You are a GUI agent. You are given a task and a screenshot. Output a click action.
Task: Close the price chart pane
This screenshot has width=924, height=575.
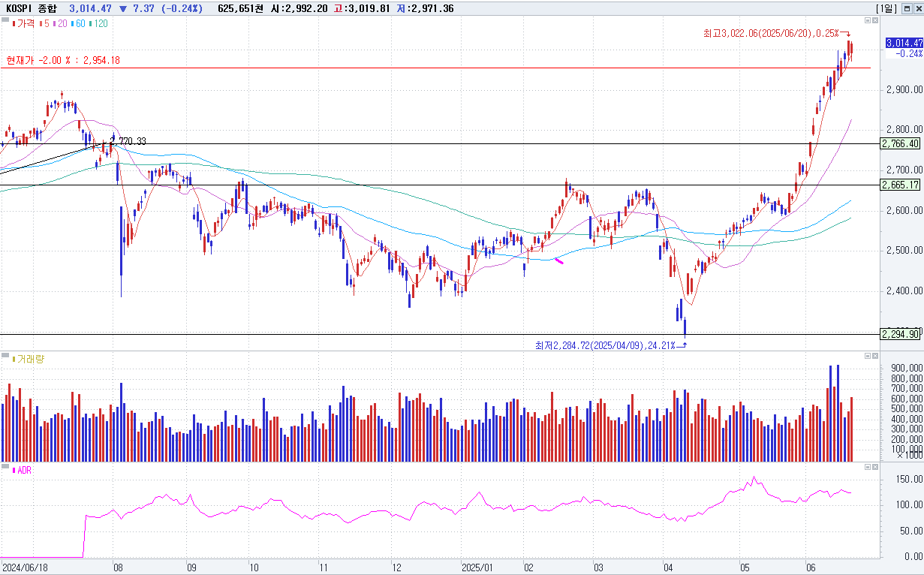[876, 20]
